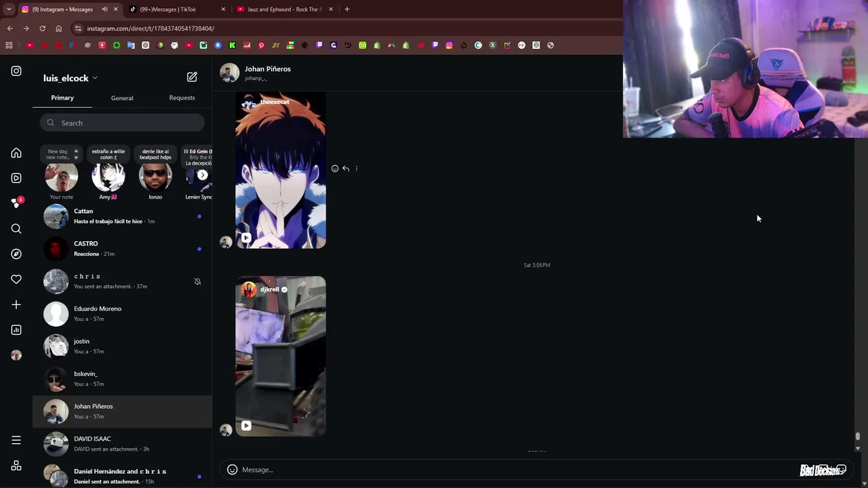Open profile avatar in the sidebar
The image size is (868, 488).
tap(16, 355)
